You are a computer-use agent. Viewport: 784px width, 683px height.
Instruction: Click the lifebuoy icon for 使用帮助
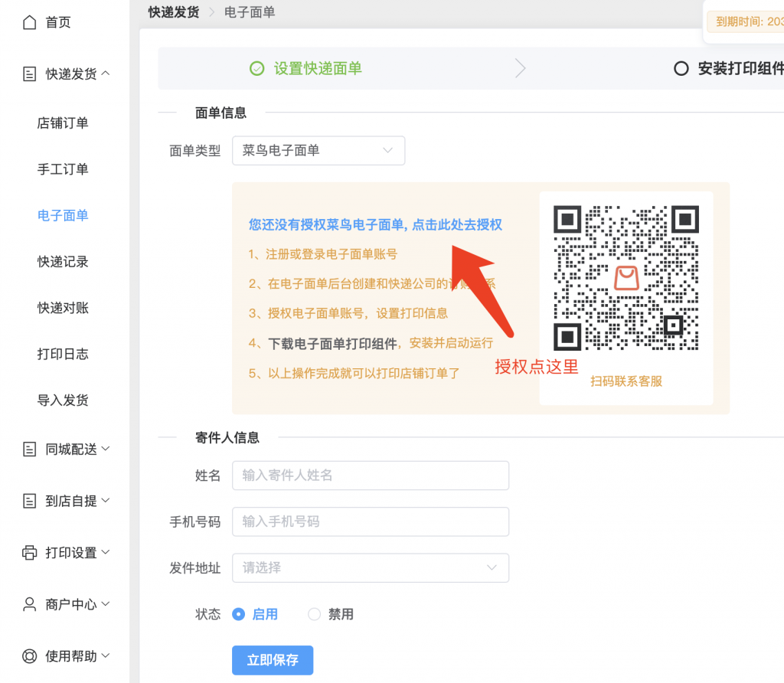pyautogui.click(x=29, y=656)
